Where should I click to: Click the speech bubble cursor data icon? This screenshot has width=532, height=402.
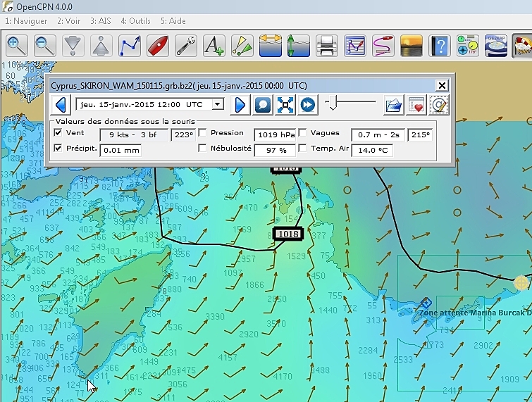(x=263, y=105)
